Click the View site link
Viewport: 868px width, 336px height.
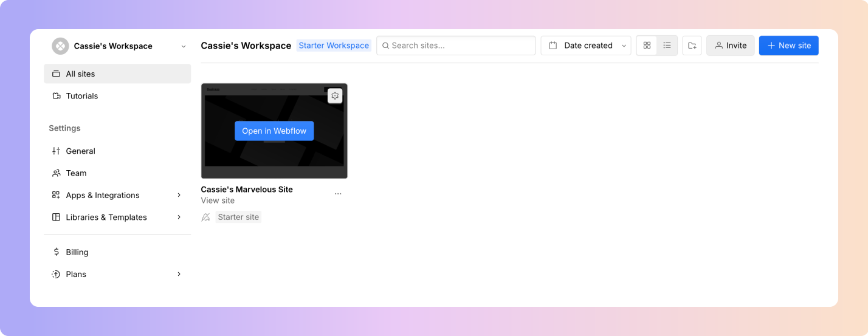tap(218, 201)
